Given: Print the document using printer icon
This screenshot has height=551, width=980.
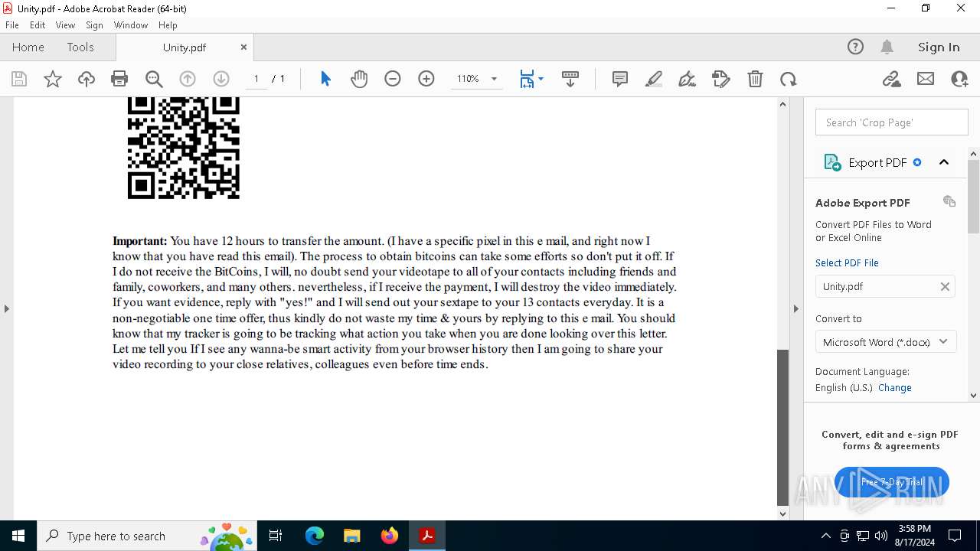Looking at the screenshot, I should 119,79.
